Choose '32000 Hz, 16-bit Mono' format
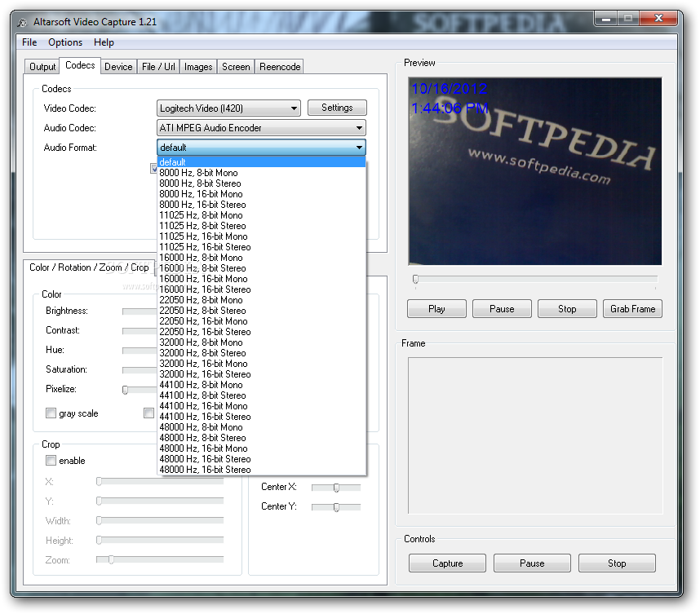 (x=261, y=364)
